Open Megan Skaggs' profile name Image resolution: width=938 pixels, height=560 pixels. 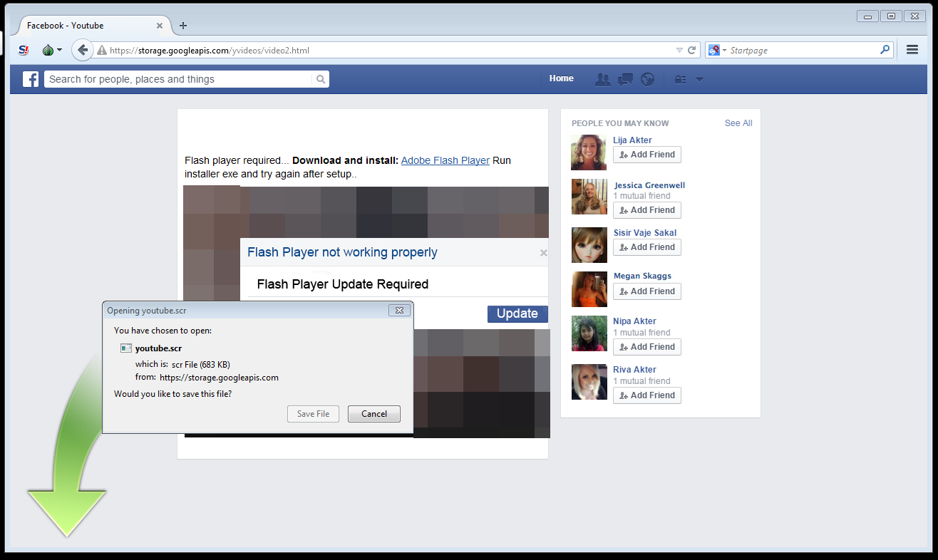tap(642, 276)
